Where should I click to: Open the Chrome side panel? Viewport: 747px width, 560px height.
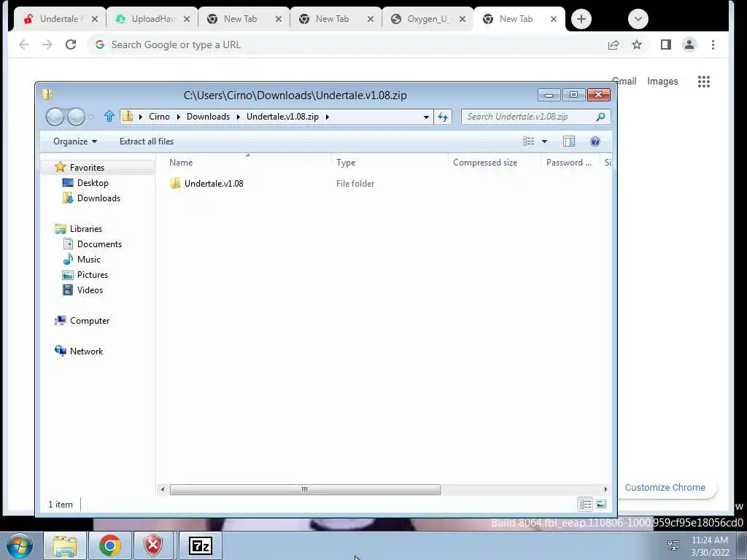pyautogui.click(x=665, y=44)
